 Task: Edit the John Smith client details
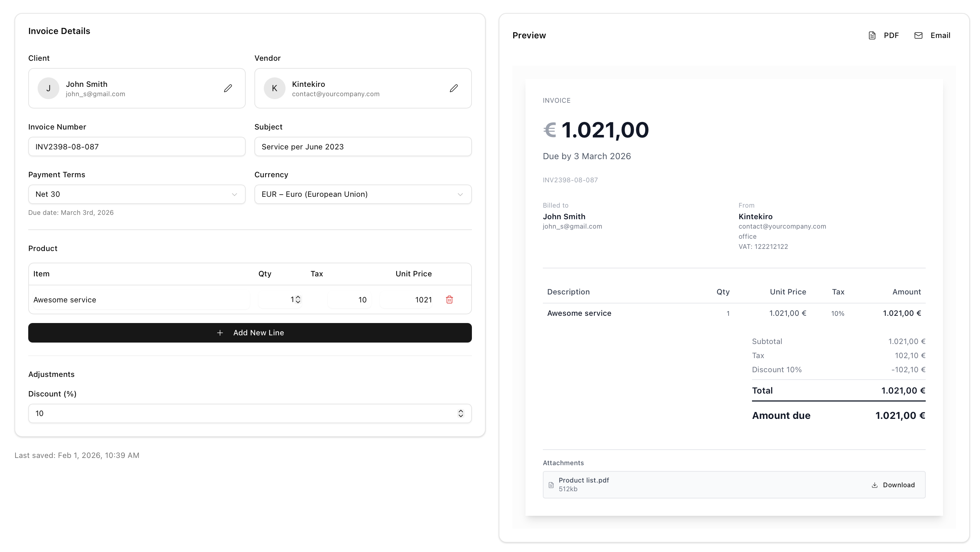click(228, 88)
